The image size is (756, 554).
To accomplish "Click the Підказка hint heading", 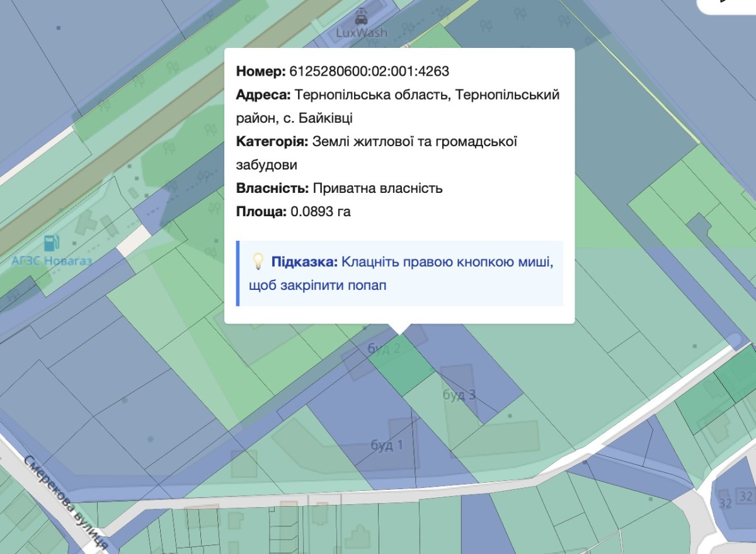I will [x=305, y=262].
